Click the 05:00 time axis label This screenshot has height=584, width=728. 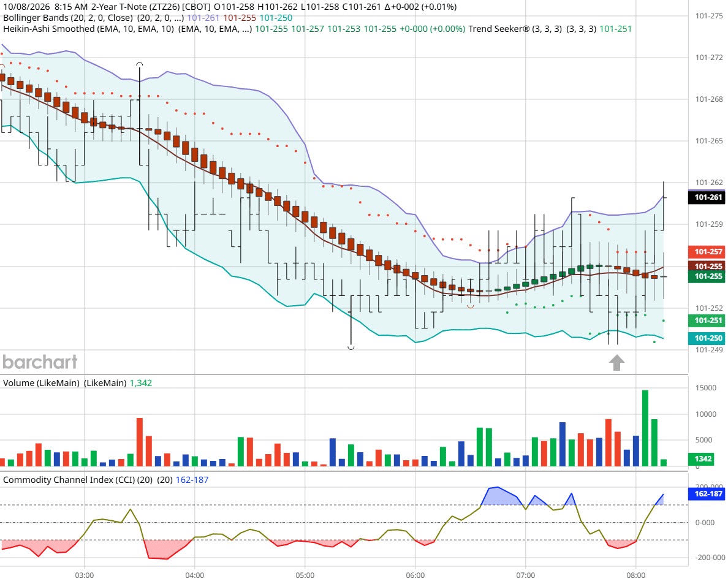coord(305,575)
